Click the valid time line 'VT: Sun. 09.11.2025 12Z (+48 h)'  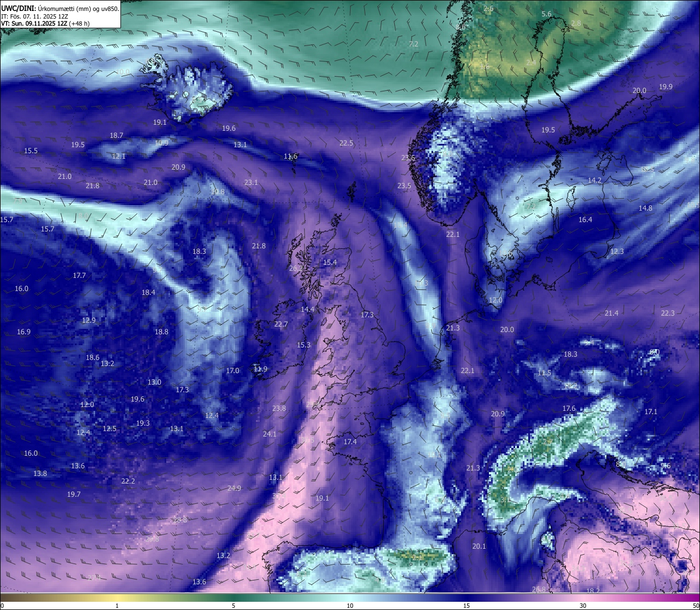45,24
